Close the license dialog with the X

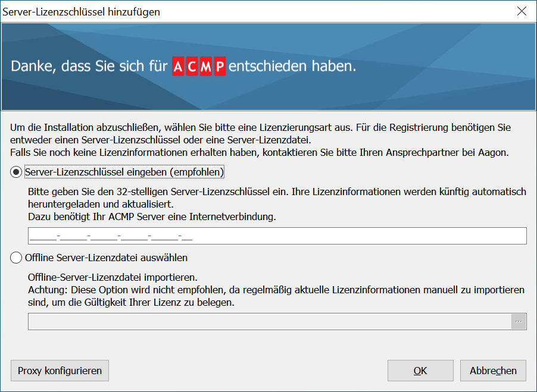[x=522, y=11]
